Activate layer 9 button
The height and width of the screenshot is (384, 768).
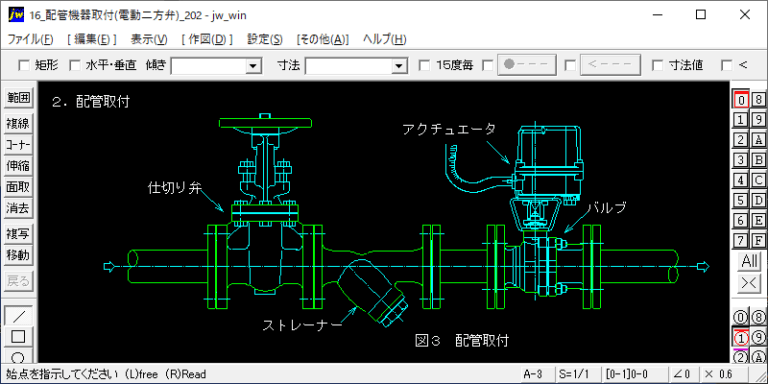[758, 120]
